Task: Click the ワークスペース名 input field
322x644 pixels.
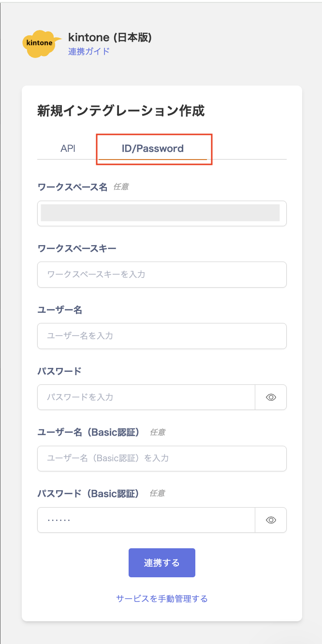Action: point(161,213)
